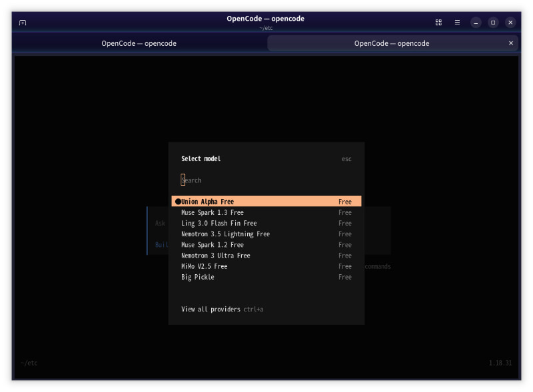Maximize the OpenCode terminal window
The height and width of the screenshot is (392, 533).
493,23
